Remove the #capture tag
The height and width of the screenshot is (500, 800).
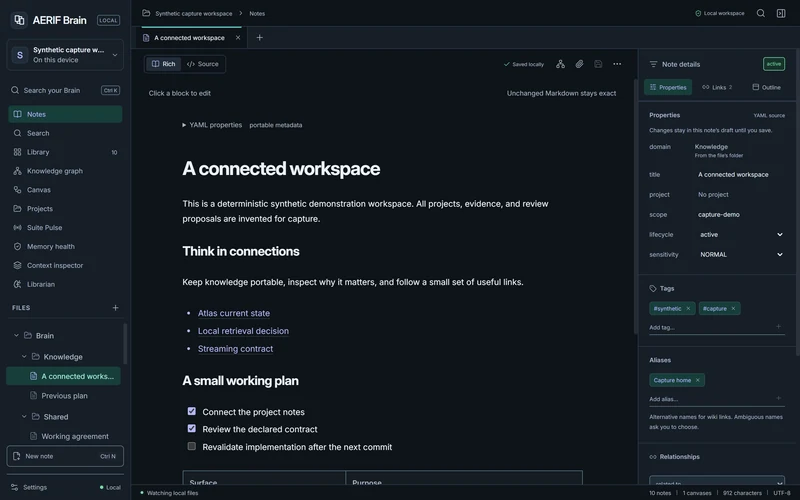pyautogui.click(x=733, y=309)
